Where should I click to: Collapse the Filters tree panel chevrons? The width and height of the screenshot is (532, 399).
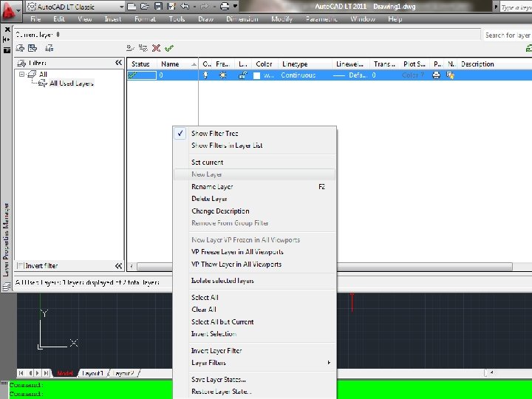[x=118, y=62]
